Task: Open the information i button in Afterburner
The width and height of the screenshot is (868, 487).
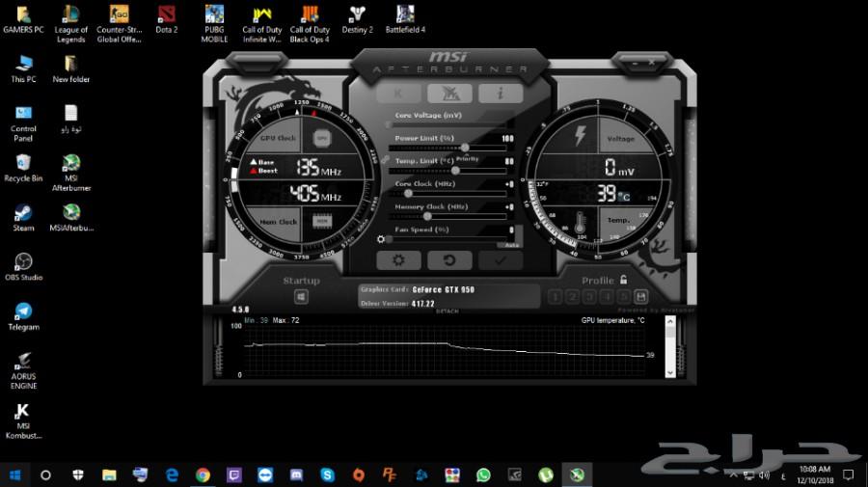Action: click(x=501, y=94)
